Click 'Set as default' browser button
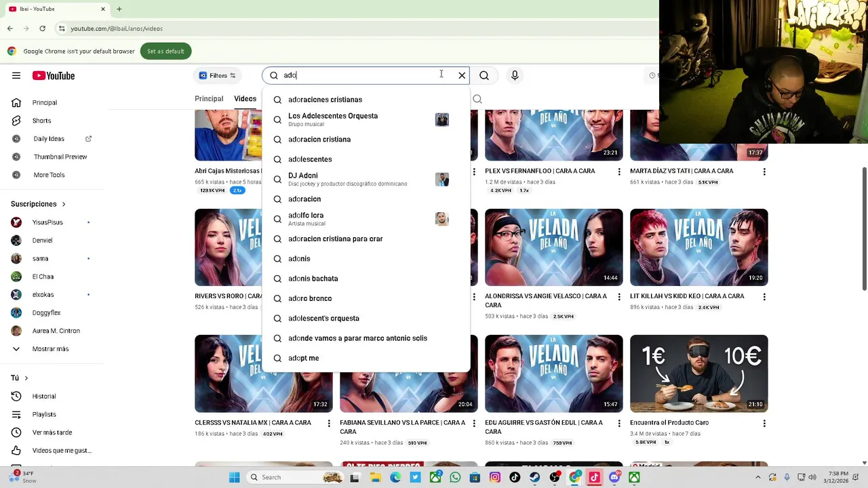The image size is (868, 488). tap(165, 52)
